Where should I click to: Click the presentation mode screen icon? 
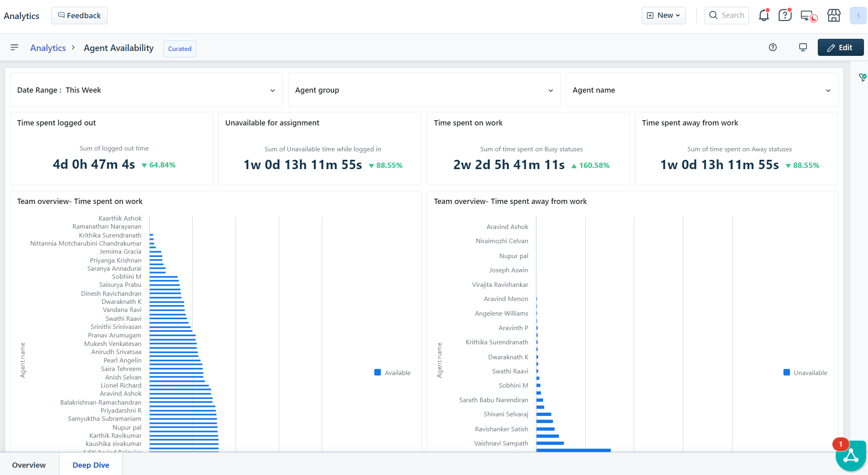pos(803,47)
